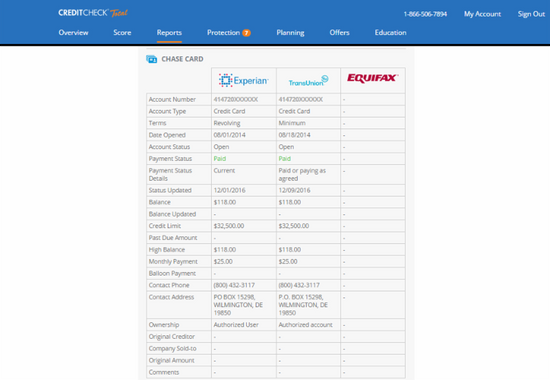Click the orange Protection alert badge
The height and width of the screenshot is (380, 550).
(246, 33)
